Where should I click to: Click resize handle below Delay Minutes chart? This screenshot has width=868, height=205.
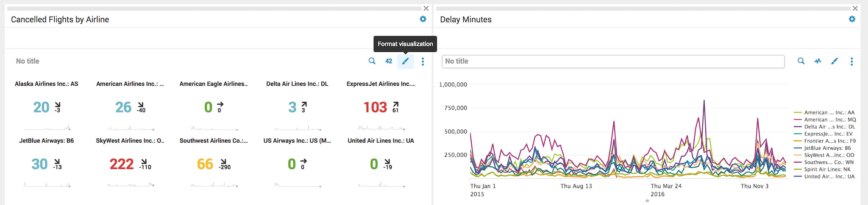point(647,201)
